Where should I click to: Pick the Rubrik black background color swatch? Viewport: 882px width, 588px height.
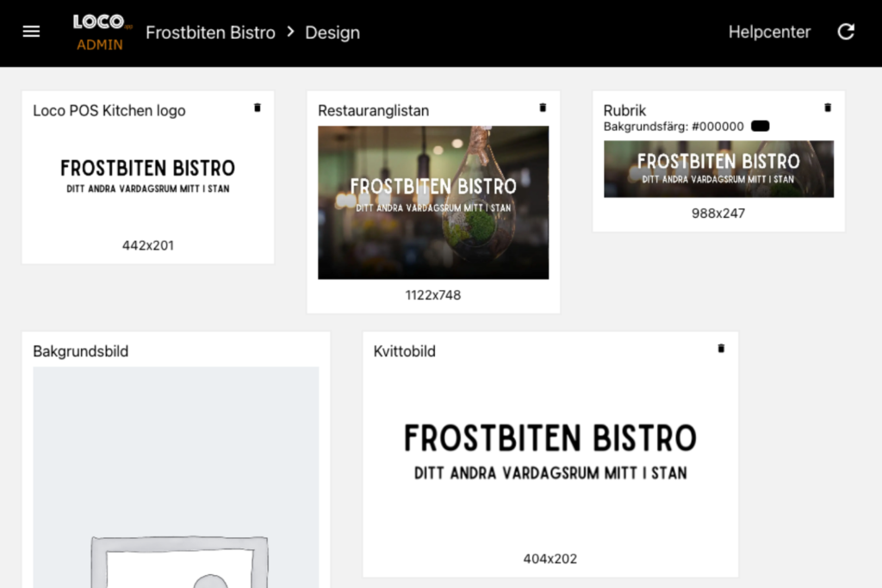(760, 126)
